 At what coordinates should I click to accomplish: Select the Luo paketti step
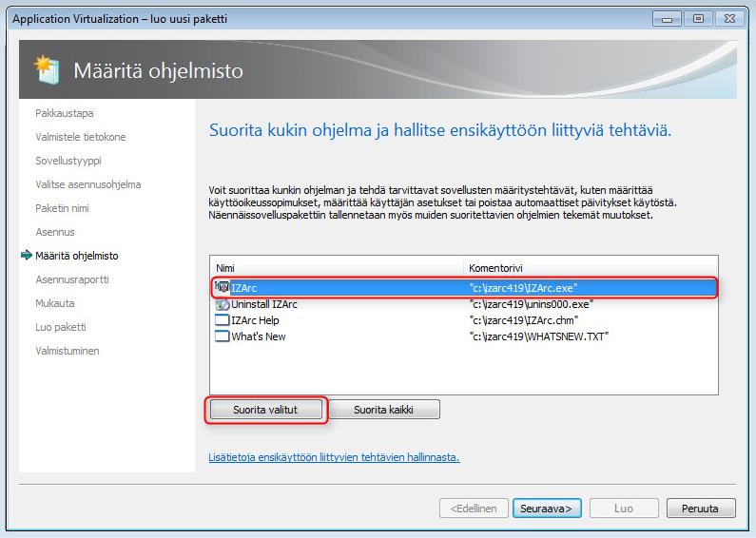coord(61,327)
